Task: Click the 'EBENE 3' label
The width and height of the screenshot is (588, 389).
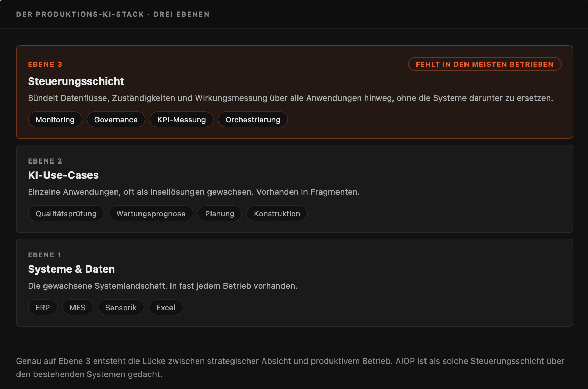Action: 45,64
